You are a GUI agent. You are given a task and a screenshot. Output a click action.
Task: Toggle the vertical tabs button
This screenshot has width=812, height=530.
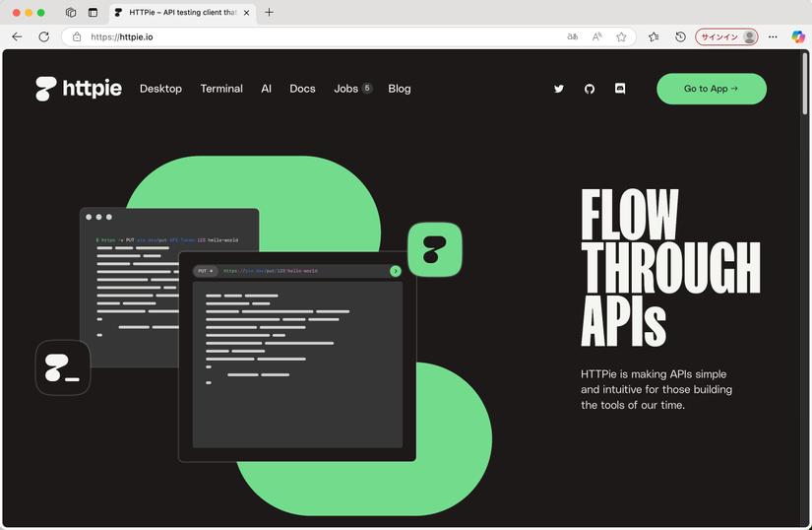click(x=93, y=13)
